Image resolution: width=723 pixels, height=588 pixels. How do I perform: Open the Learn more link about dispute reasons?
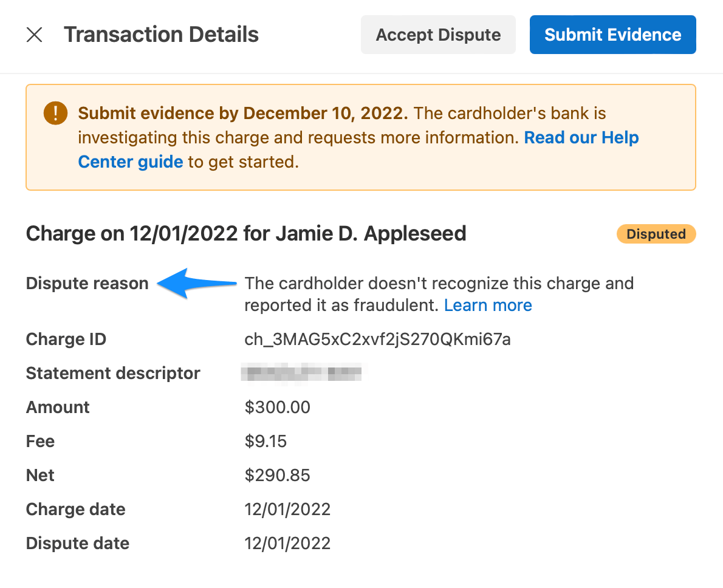click(488, 305)
